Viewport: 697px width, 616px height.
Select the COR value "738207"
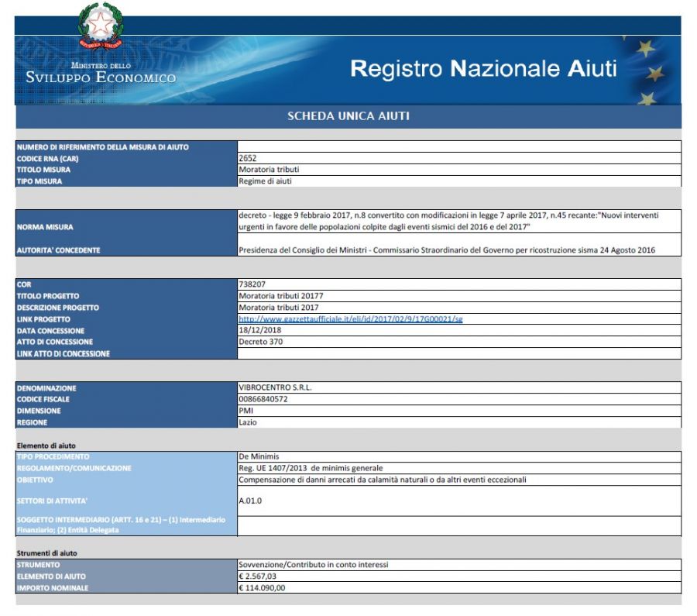[x=252, y=284]
